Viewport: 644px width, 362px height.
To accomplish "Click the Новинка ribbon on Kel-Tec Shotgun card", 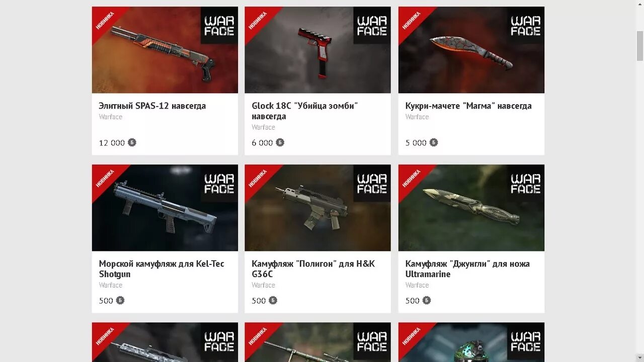I will click(x=106, y=178).
